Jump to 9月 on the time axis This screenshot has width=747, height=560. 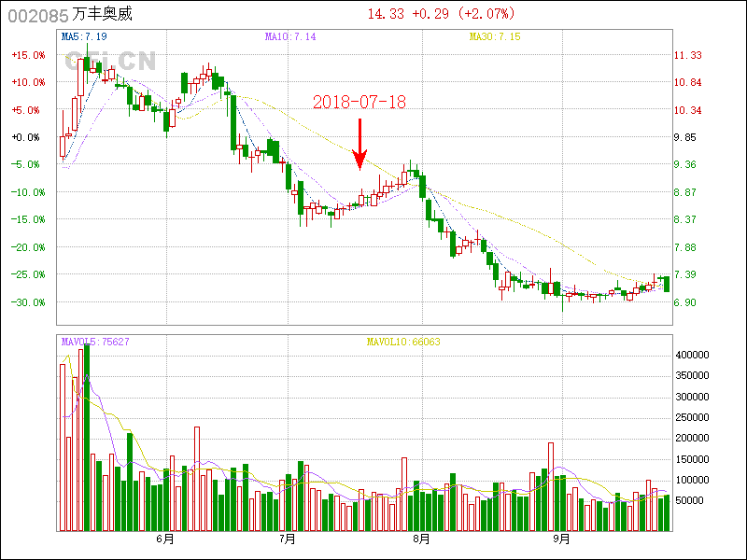coord(561,539)
